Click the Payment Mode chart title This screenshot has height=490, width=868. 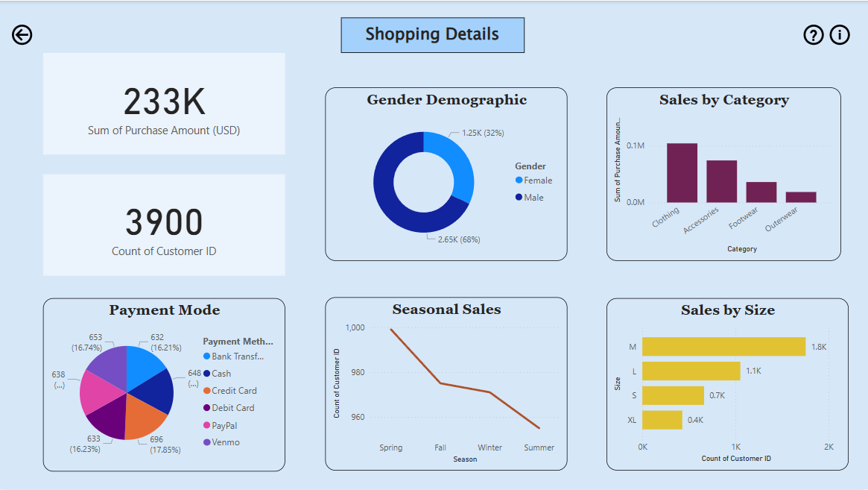(x=165, y=310)
